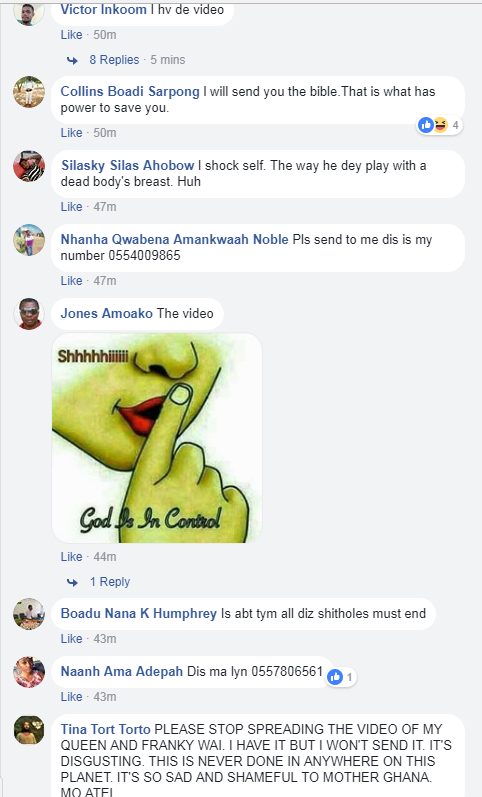Visit Tina Tort Torto's profile name link

pos(106,729)
